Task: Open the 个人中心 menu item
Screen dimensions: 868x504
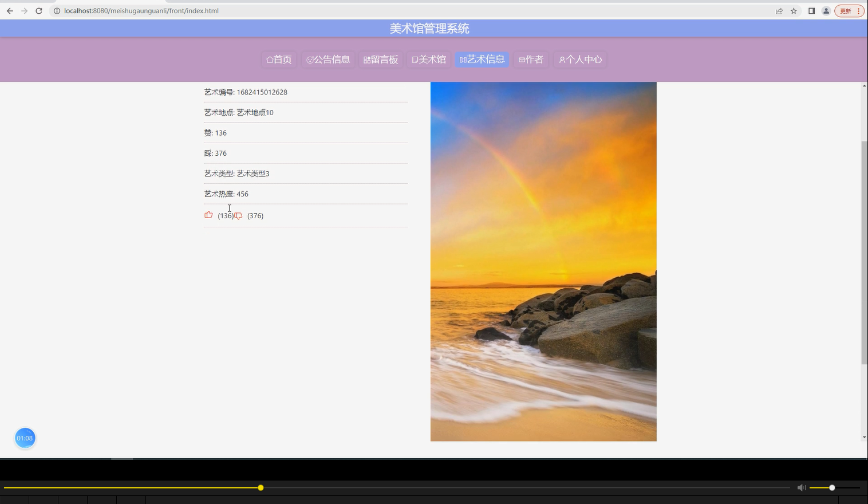Action: [580, 60]
